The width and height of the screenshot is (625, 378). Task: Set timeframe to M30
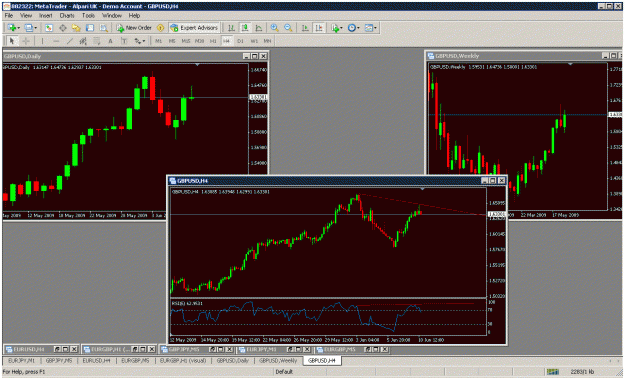point(199,41)
